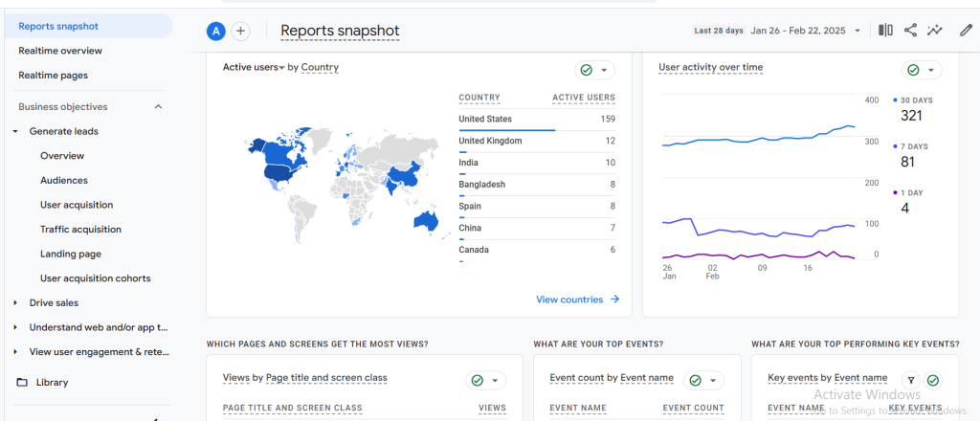The width and height of the screenshot is (980, 421).
Task: Open the Insights sparkline icon
Action: [935, 31]
